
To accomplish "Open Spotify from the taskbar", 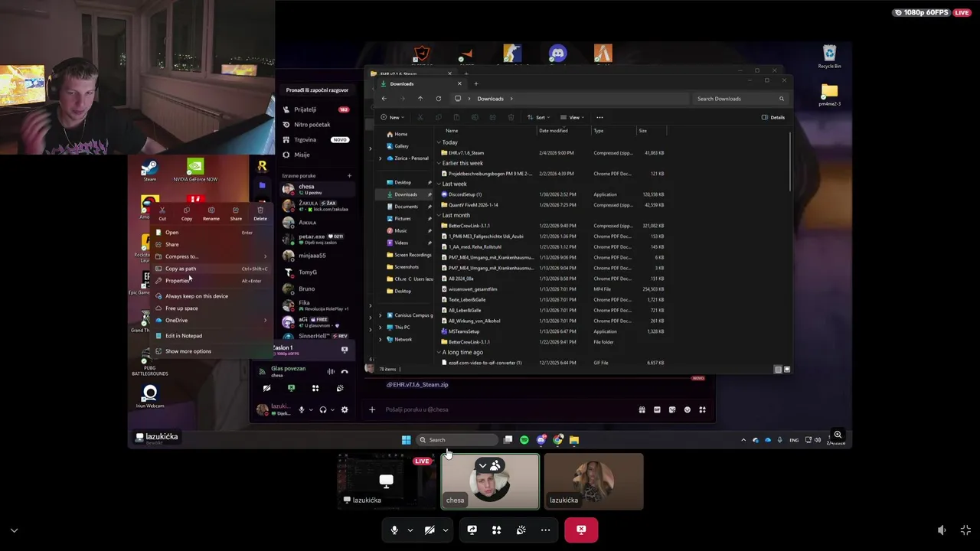I will click(524, 440).
